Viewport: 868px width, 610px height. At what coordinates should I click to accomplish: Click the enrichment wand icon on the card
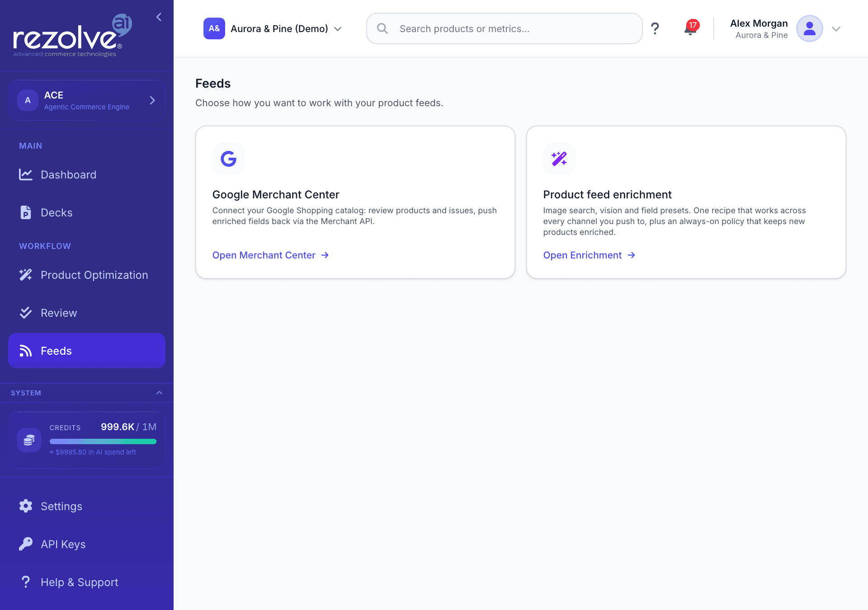click(559, 159)
